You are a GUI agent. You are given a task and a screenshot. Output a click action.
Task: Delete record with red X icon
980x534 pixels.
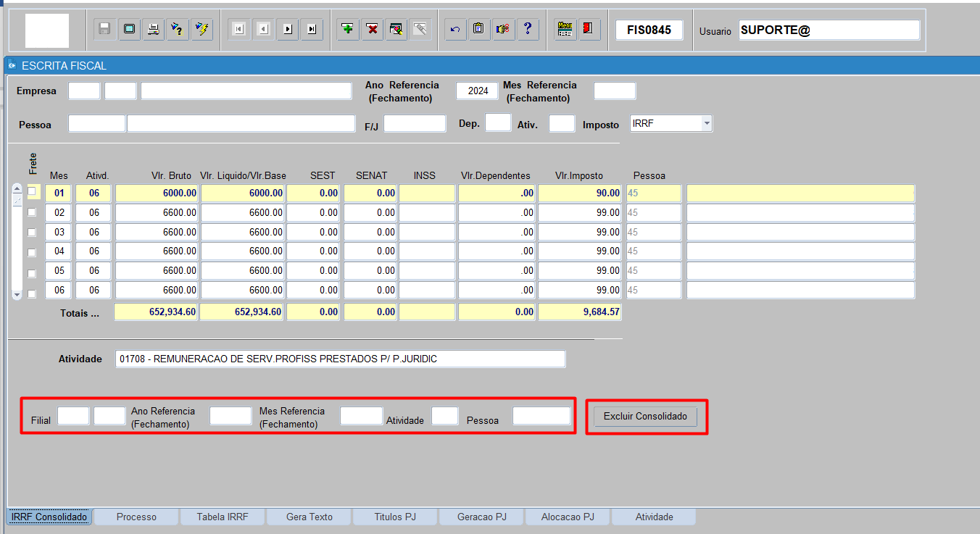[x=373, y=29]
